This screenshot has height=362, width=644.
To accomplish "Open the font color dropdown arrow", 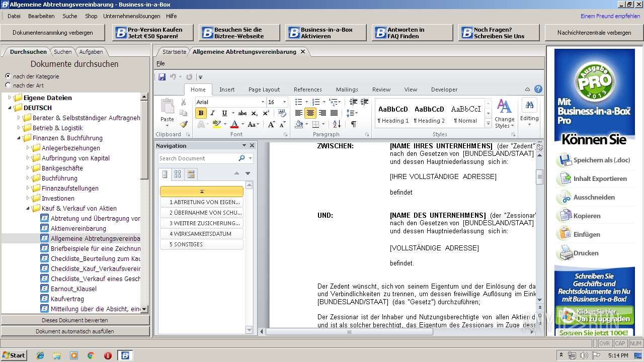I will click(243, 125).
